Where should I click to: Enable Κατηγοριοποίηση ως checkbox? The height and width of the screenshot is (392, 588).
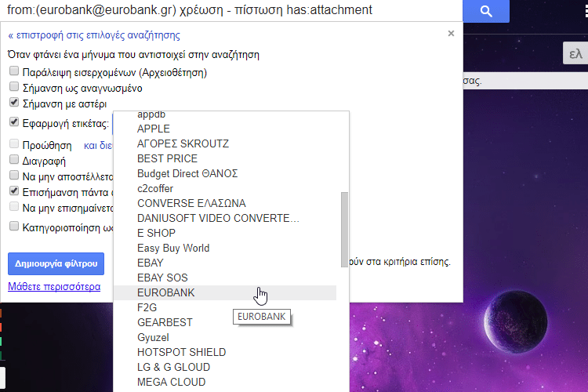coord(14,227)
